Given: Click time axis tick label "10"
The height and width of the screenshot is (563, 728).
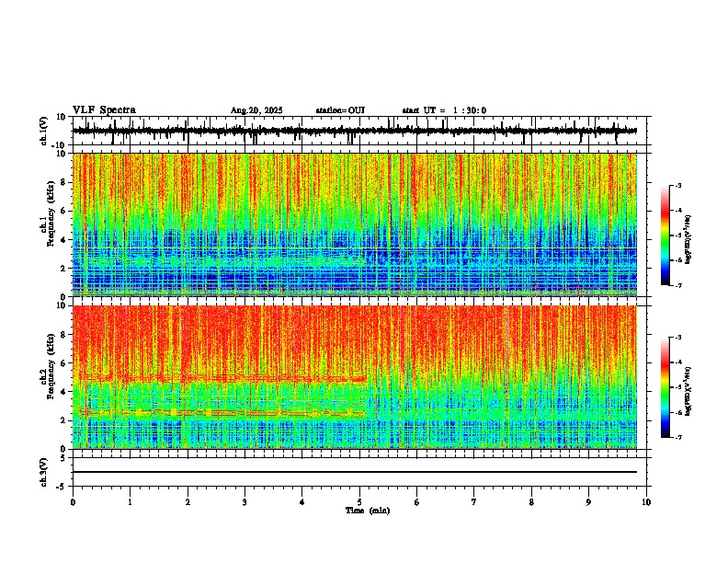Looking at the screenshot, I should (x=646, y=502).
